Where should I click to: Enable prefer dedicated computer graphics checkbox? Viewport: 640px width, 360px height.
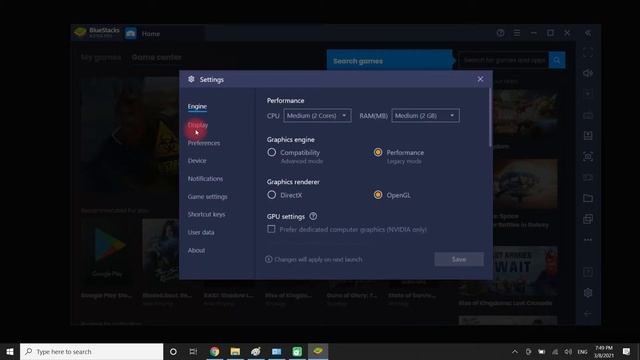[x=271, y=229]
